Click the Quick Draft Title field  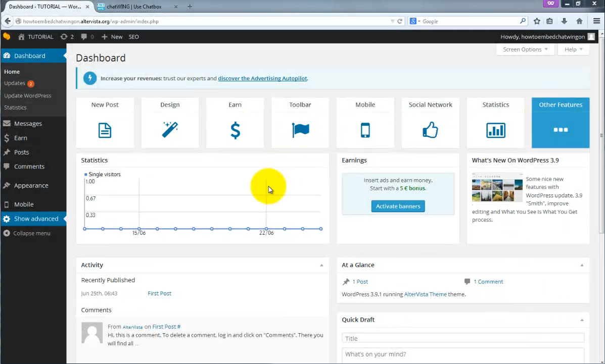click(x=463, y=338)
